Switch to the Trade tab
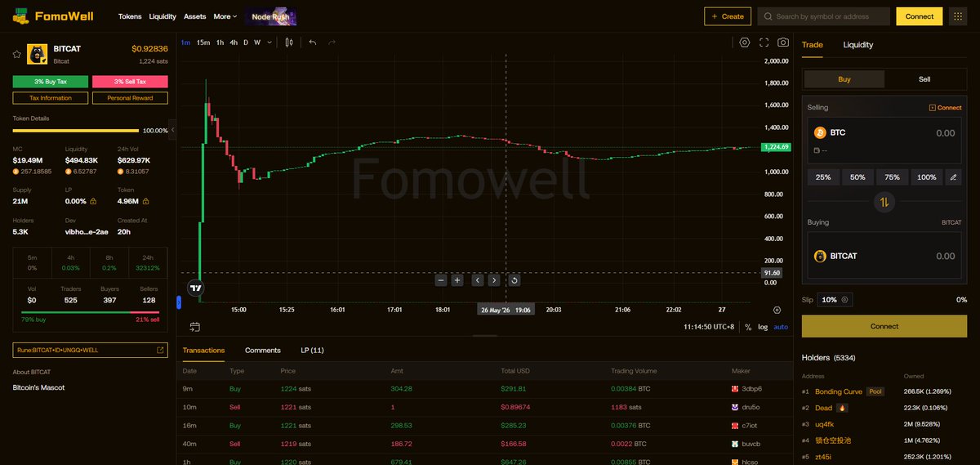This screenshot has width=980, height=465. 813,45
